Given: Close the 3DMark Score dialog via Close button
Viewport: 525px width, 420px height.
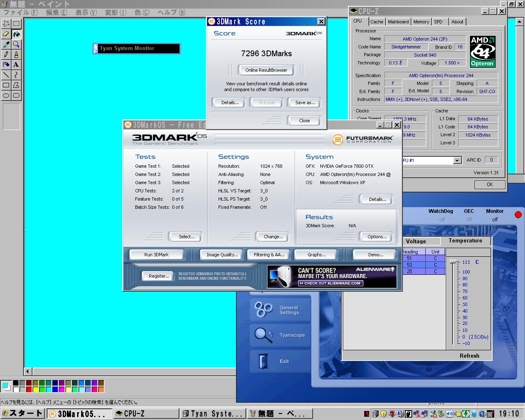Looking at the screenshot, I should point(304,121).
